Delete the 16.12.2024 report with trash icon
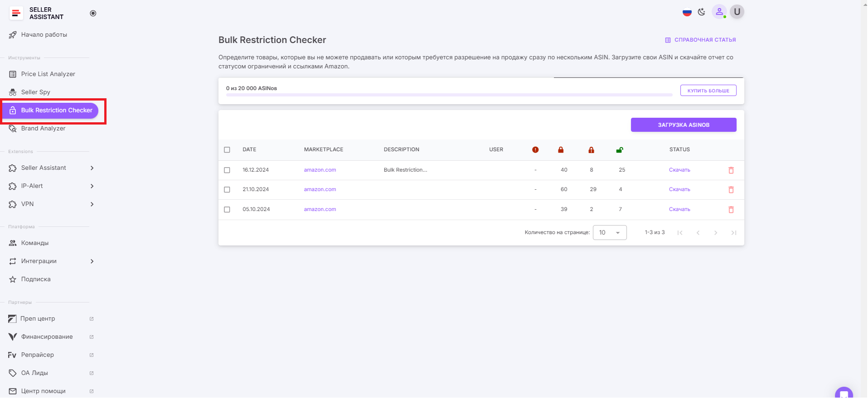This screenshot has width=868, height=413. point(731,170)
